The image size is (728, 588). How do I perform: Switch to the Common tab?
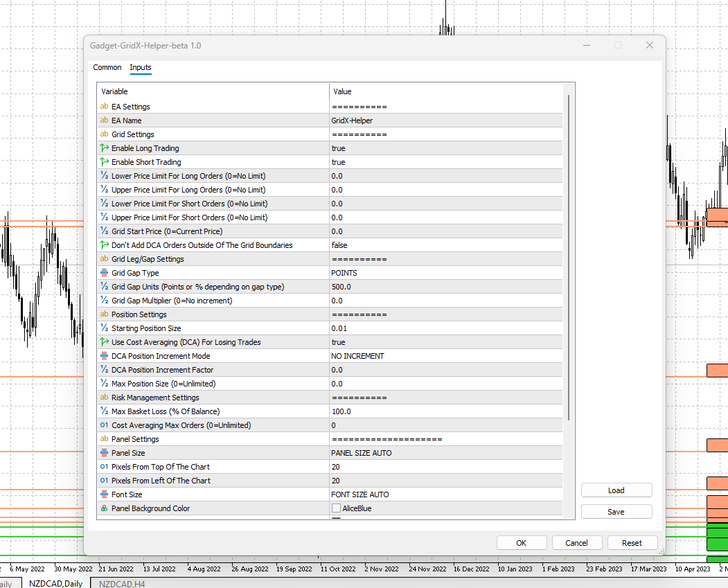[107, 67]
